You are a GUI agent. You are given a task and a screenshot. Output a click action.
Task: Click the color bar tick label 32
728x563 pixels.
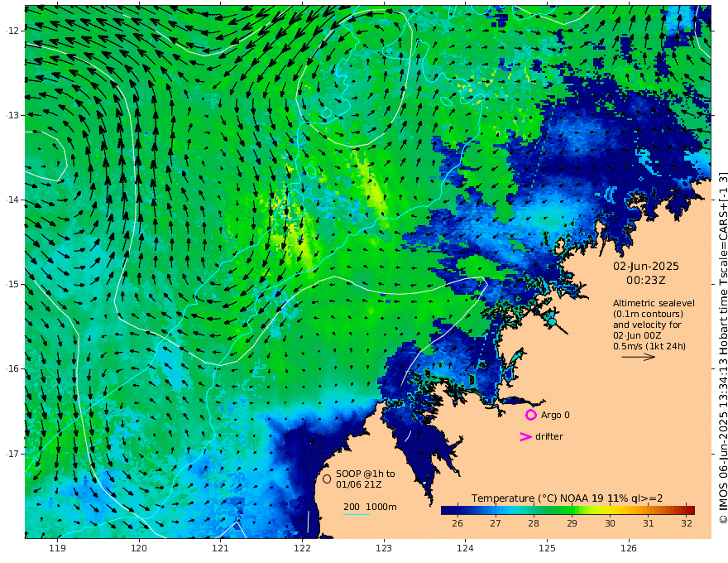point(687,523)
